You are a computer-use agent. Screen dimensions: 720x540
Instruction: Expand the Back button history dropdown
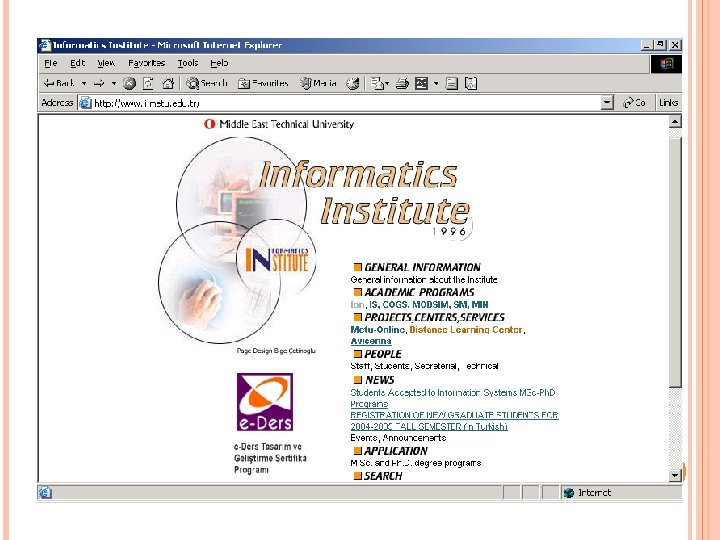[84, 83]
